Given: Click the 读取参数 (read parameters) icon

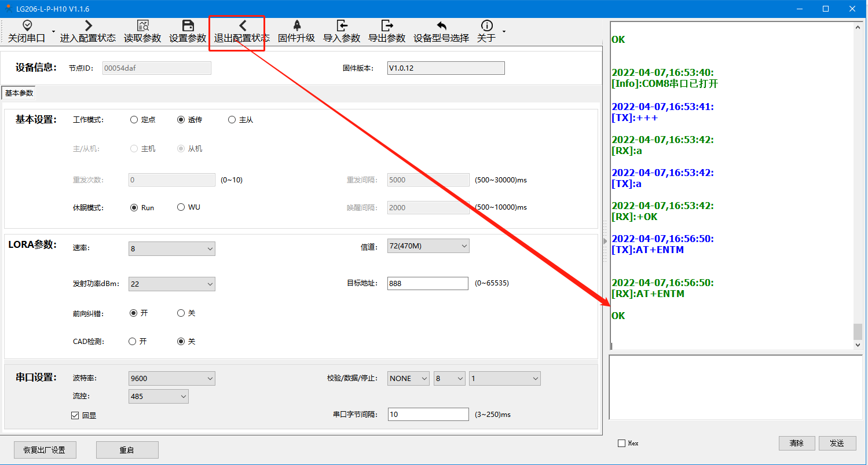Looking at the screenshot, I should coord(142,25).
